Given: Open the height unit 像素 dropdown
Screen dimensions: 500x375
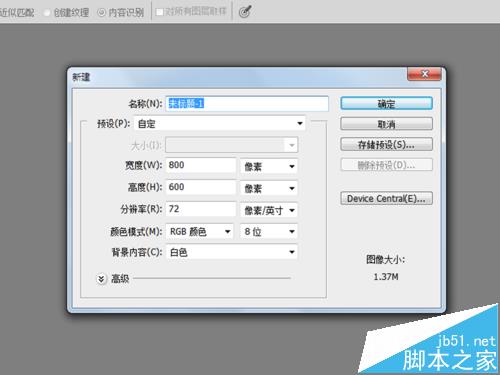Looking at the screenshot, I should pyautogui.click(x=269, y=188).
